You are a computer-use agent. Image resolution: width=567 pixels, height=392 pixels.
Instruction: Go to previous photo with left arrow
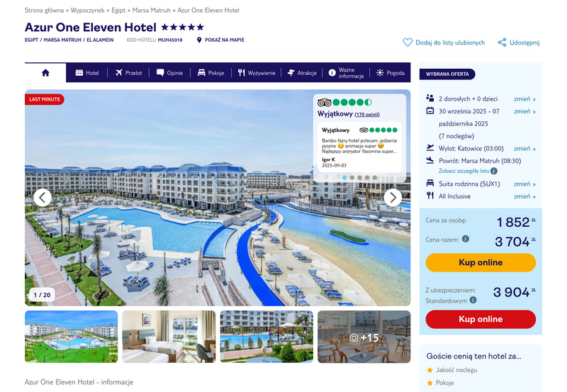point(43,198)
